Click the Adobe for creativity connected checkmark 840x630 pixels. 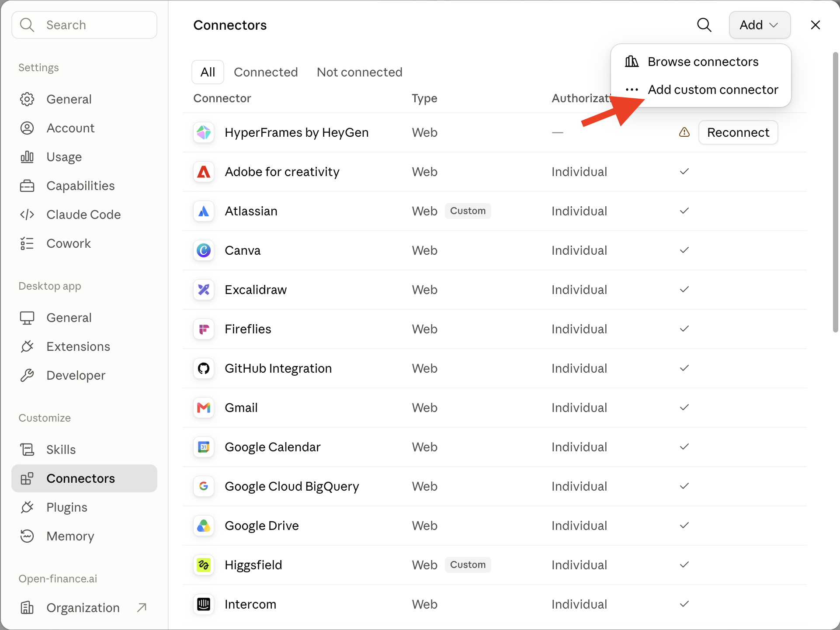684,171
